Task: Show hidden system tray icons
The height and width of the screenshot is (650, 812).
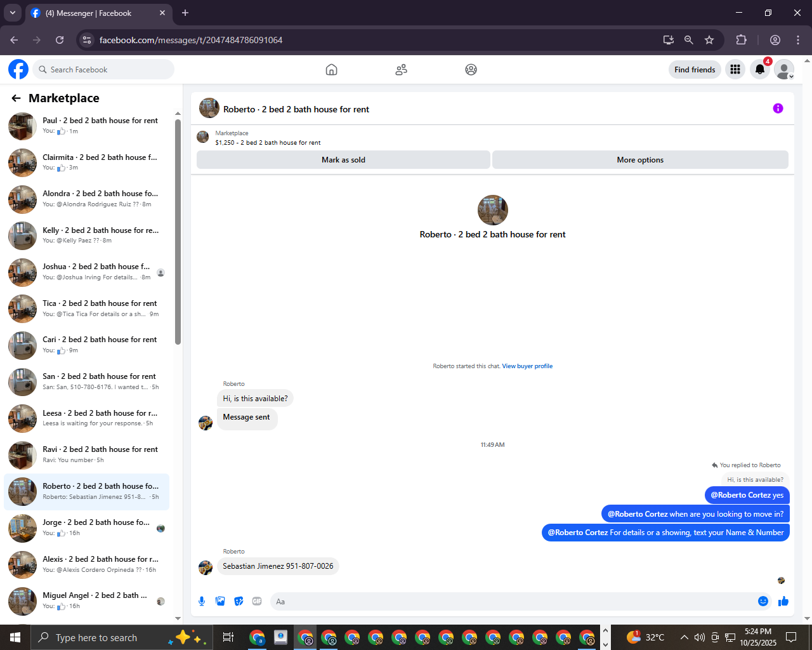Action: click(684, 637)
